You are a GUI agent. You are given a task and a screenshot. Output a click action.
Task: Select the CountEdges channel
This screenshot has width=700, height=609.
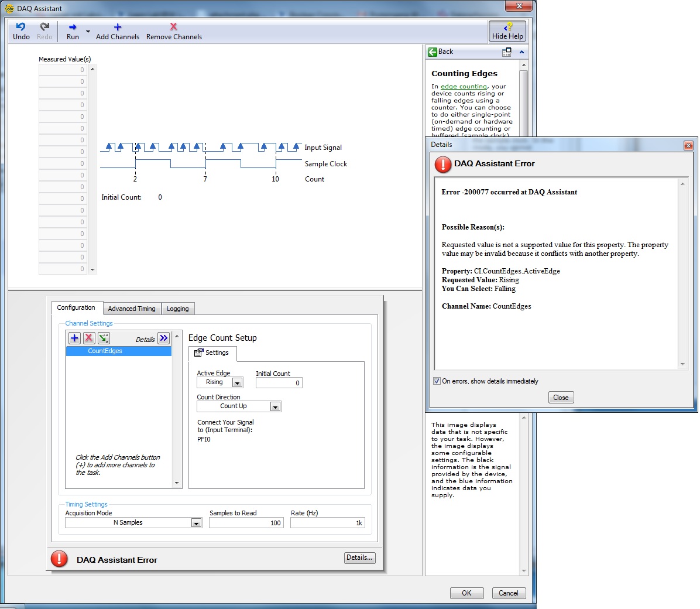(x=118, y=351)
